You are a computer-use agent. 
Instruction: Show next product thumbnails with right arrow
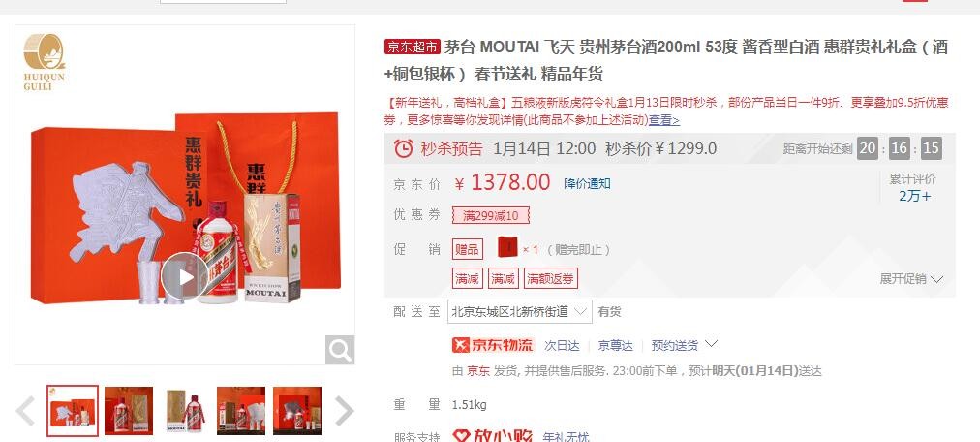tap(345, 411)
